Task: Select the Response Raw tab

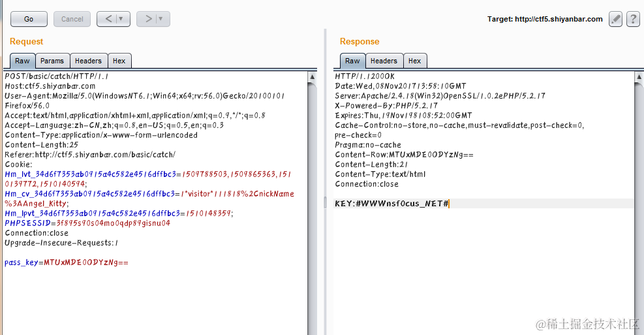Action: tap(352, 61)
